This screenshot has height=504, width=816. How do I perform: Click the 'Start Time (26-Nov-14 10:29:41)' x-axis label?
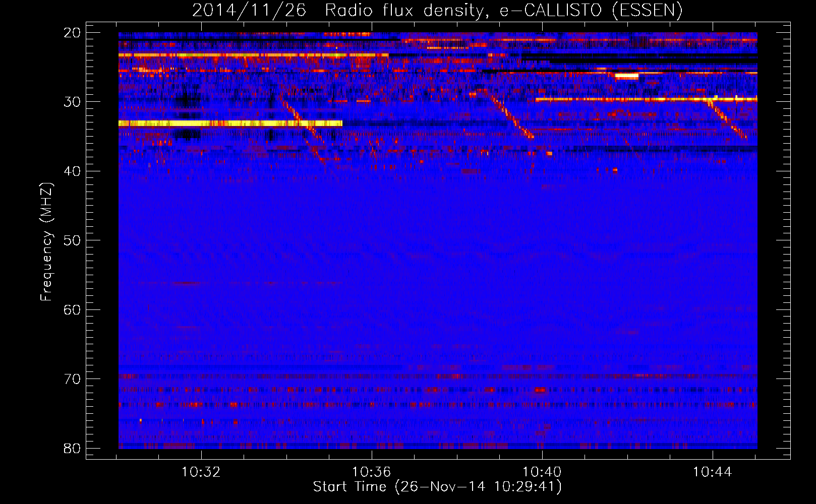click(x=437, y=487)
